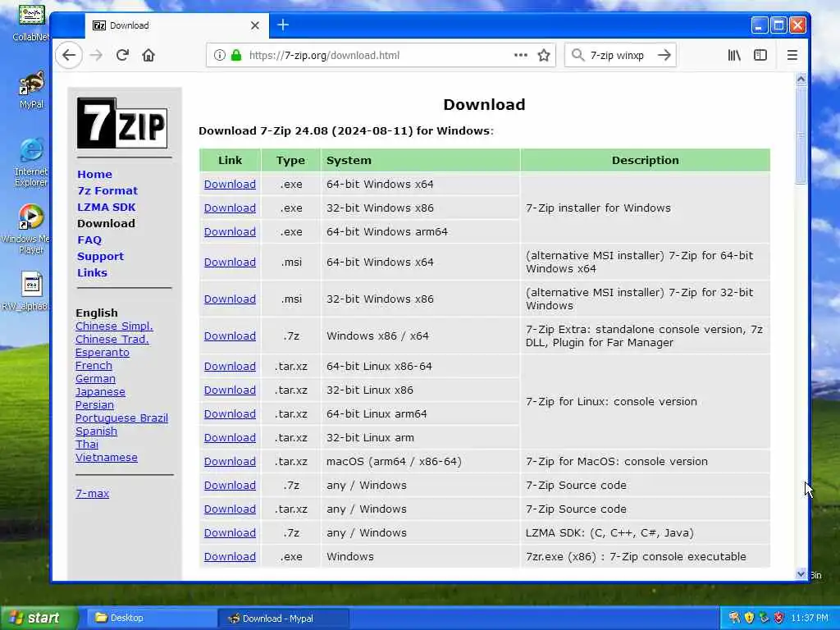Download 64-bit Linux arm64 tar.xz

click(230, 414)
